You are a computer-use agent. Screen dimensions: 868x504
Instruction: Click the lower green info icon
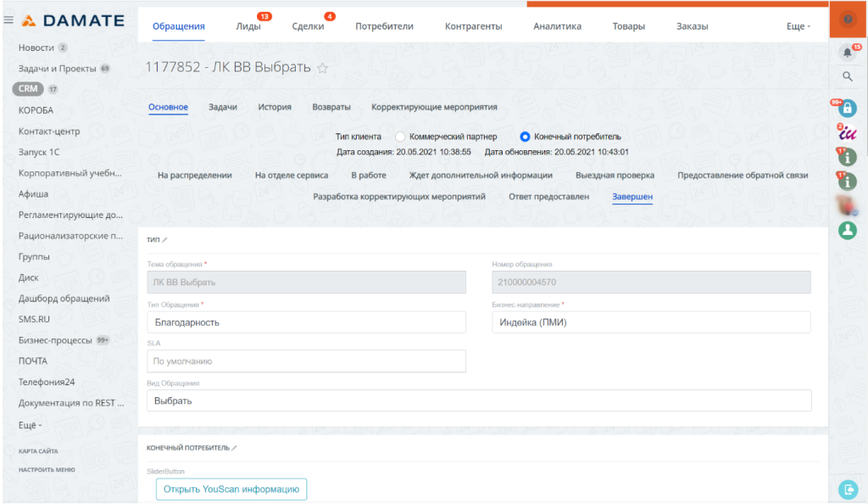[x=848, y=182]
